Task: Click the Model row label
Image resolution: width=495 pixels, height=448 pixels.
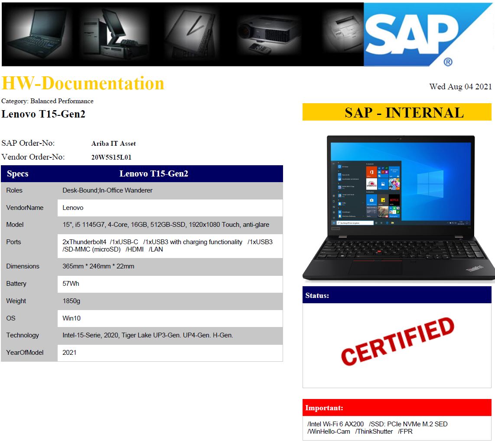Action: (x=15, y=225)
